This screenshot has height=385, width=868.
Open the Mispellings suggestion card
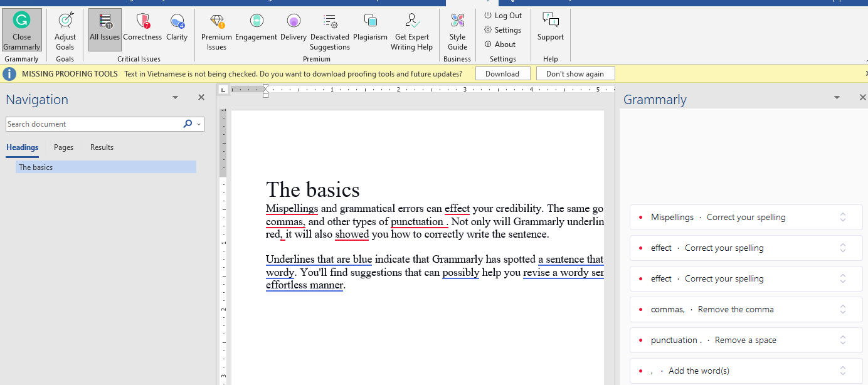(x=746, y=218)
